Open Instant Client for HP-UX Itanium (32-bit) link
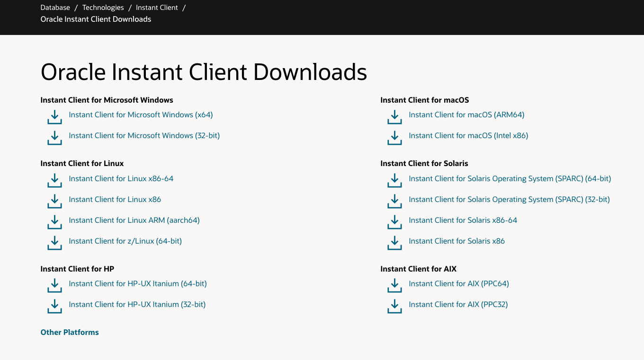The height and width of the screenshot is (360, 644). click(x=137, y=304)
